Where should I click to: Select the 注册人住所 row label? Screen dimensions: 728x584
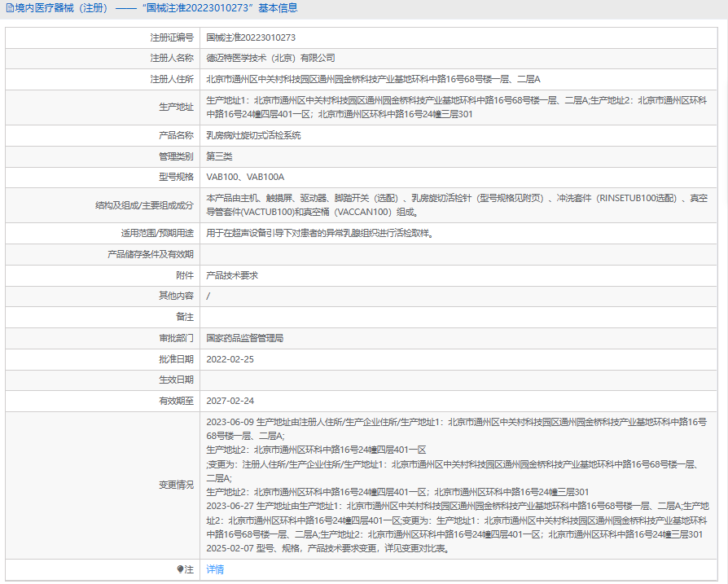172,79
